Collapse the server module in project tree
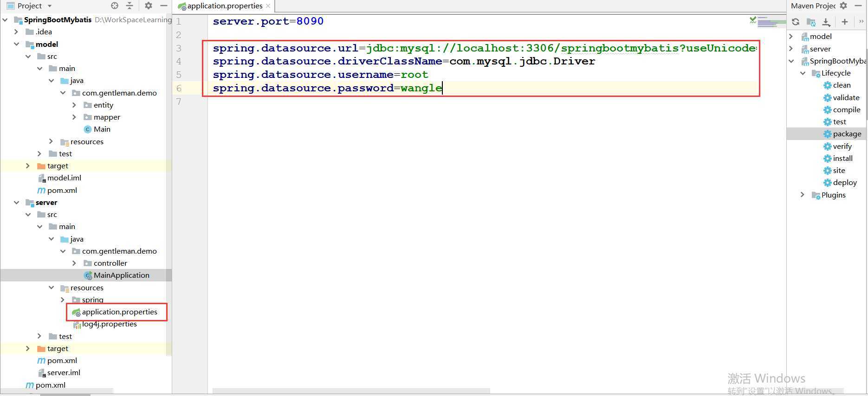 coord(16,202)
